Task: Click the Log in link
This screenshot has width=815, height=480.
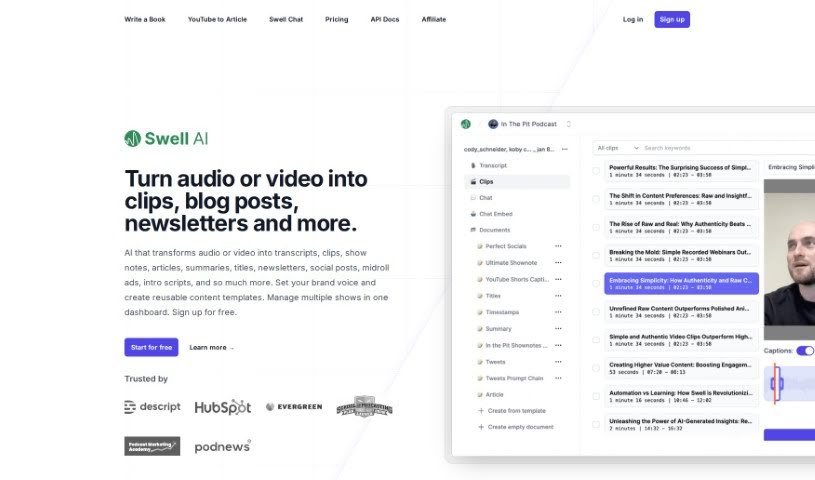Action: click(x=633, y=19)
